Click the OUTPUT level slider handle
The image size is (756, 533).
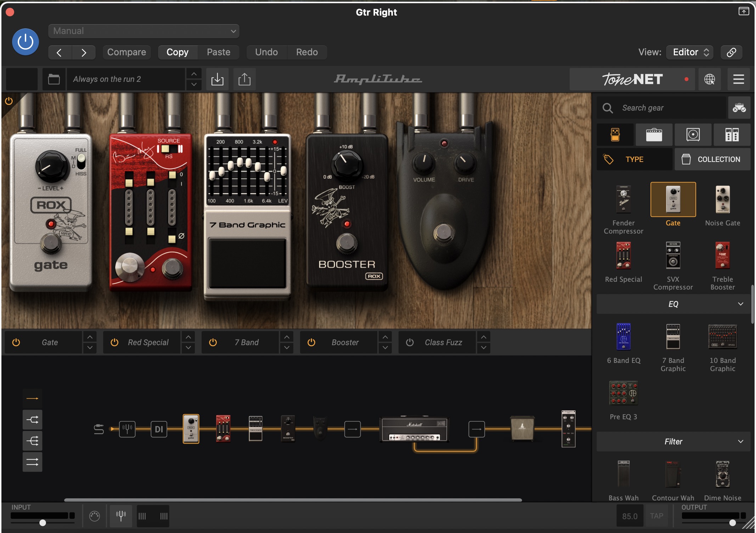pyautogui.click(x=733, y=523)
